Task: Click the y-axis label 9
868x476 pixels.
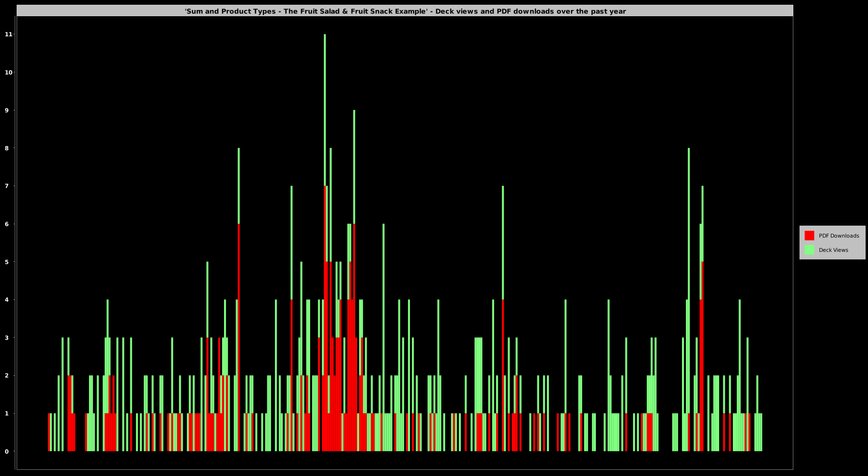Action: click(7, 110)
